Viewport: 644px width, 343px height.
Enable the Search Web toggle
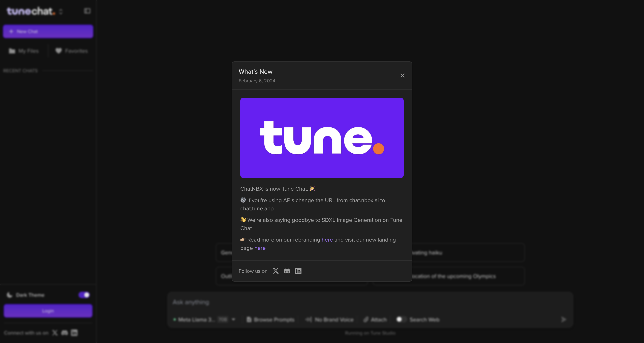pyautogui.click(x=401, y=319)
